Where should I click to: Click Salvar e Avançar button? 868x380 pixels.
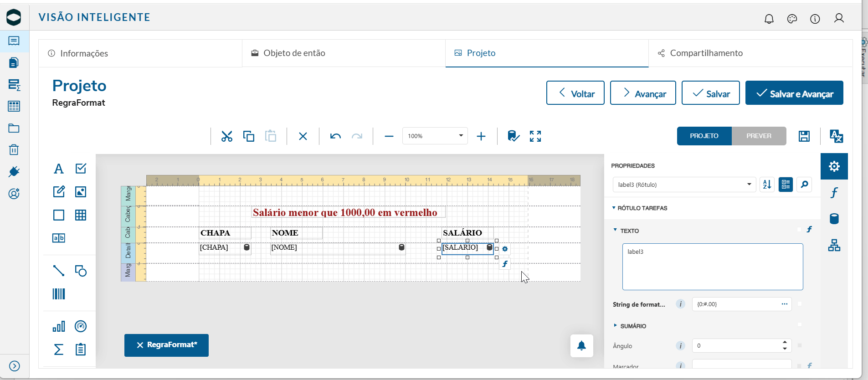pyautogui.click(x=794, y=93)
